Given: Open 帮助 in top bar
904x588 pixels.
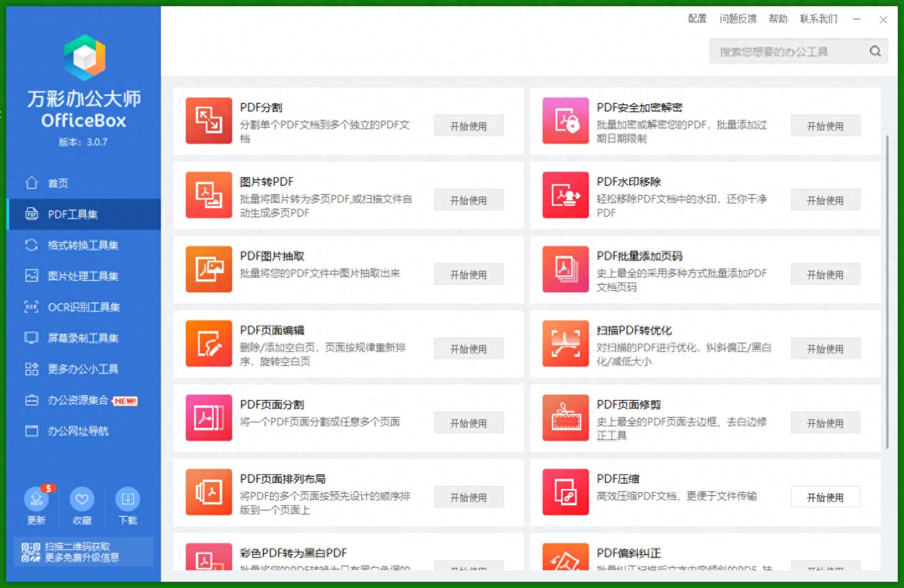Looking at the screenshot, I should (x=778, y=19).
